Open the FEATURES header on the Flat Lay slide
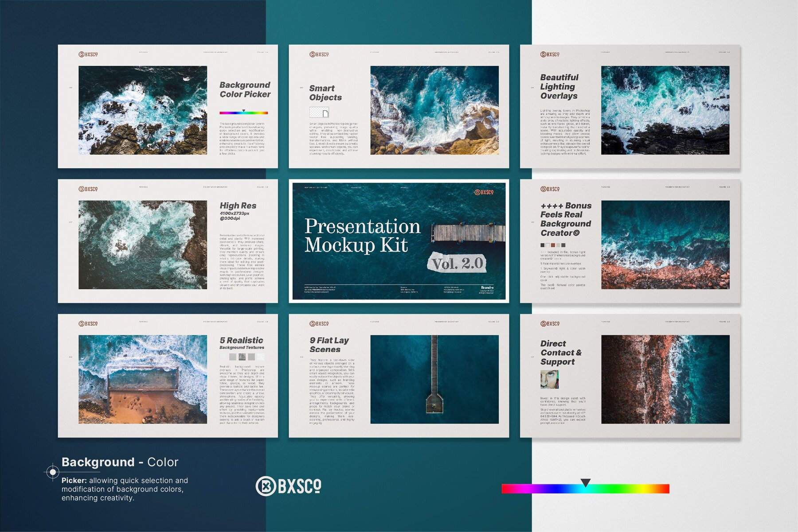The image size is (798, 532). [374, 321]
